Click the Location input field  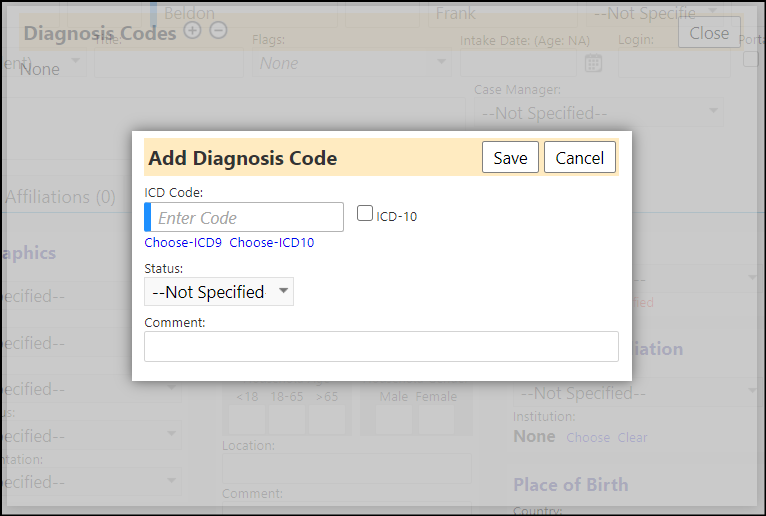coord(347,468)
